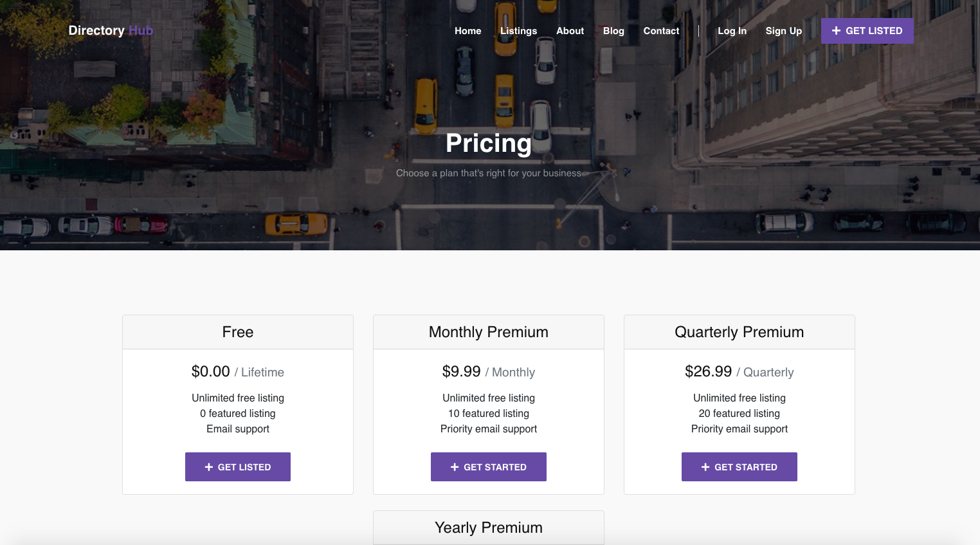Click the Monthly Premium card title
The height and width of the screenshot is (545, 980).
[x=489, y=332]
